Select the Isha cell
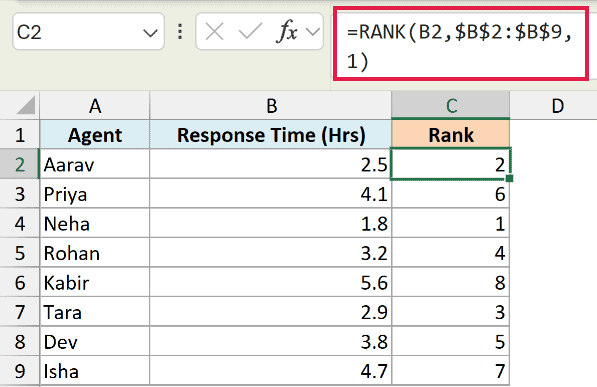597x387 pixels. point(95,371)
